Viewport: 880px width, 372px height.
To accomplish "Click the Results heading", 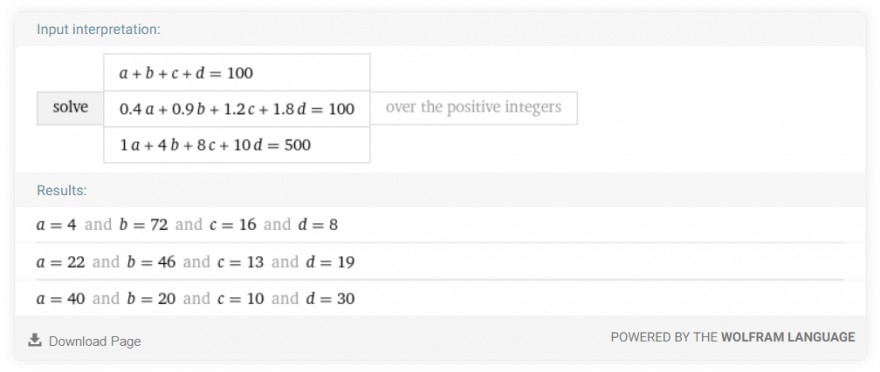I will [x=62, y=190].
